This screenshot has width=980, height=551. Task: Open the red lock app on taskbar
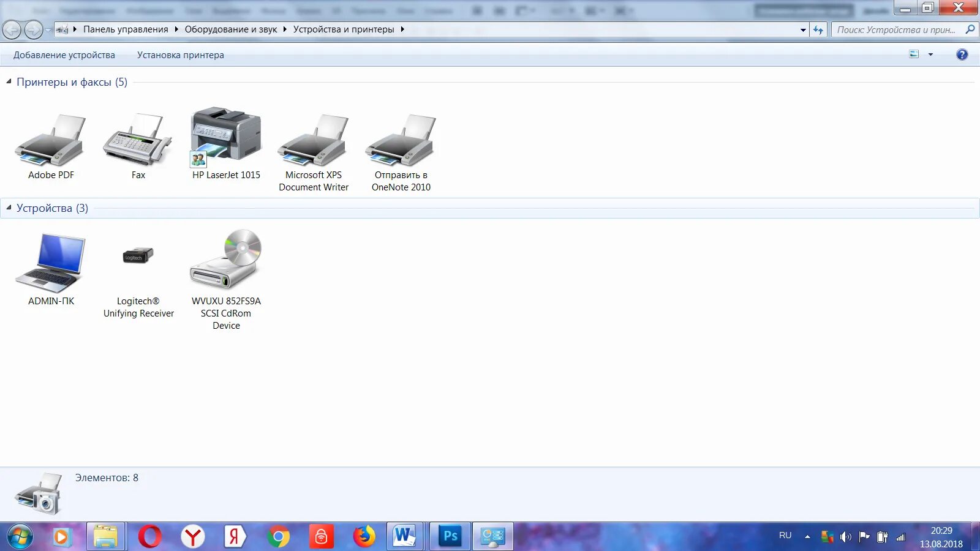click(x=321, y=537)
